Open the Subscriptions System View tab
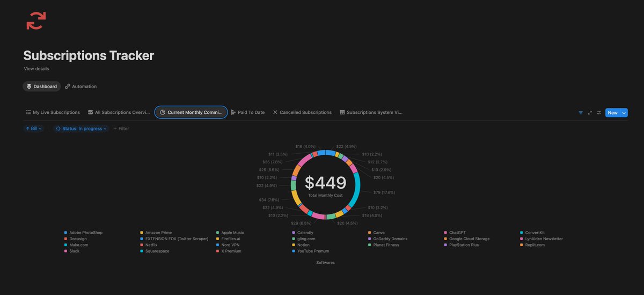 [371, 112]
